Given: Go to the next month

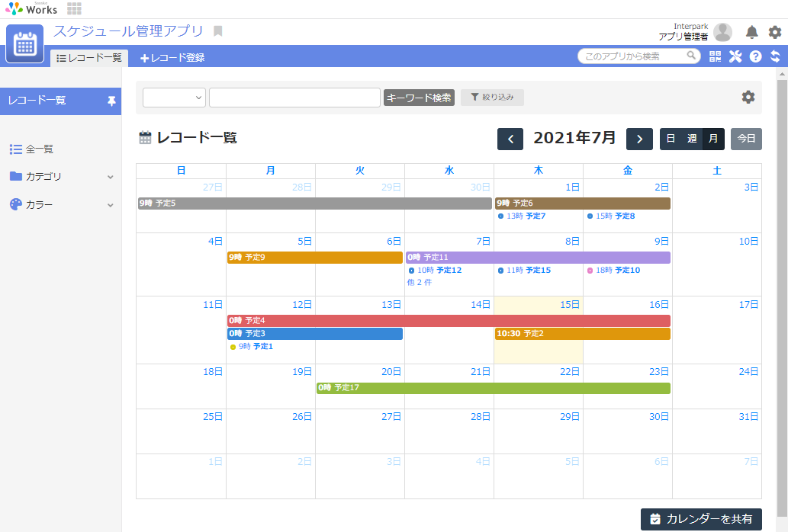Looking at the screenshot, I should click(639, 139).
